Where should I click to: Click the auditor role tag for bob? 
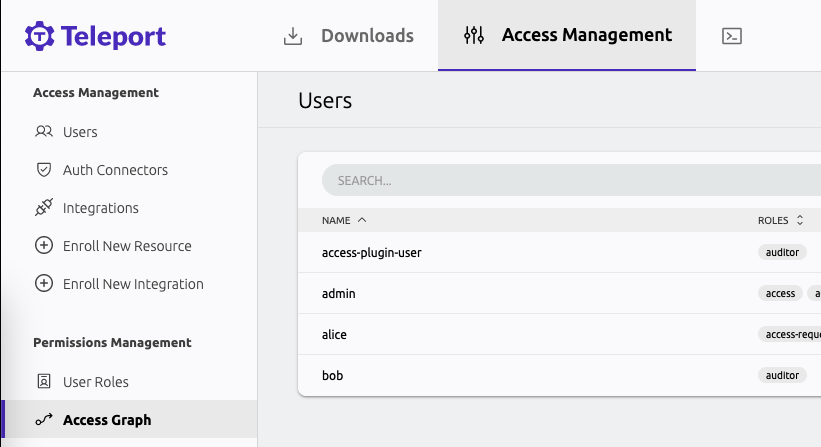(x=782, y=375)
